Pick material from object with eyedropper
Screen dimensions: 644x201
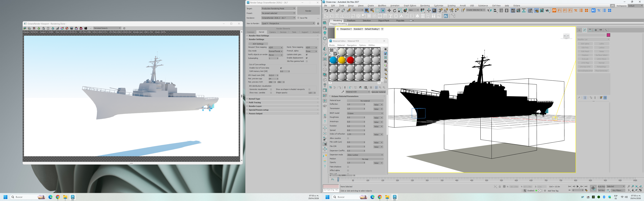343,92
